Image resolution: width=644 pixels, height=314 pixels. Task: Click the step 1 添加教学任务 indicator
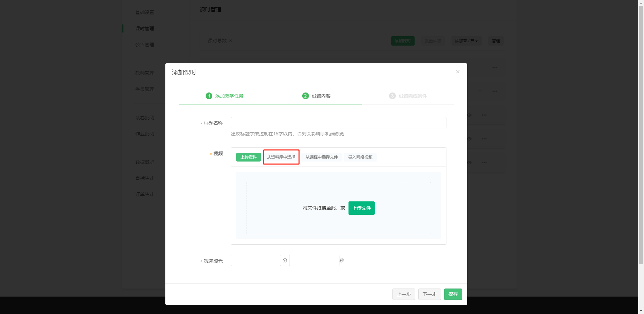(x=225, y=96)
